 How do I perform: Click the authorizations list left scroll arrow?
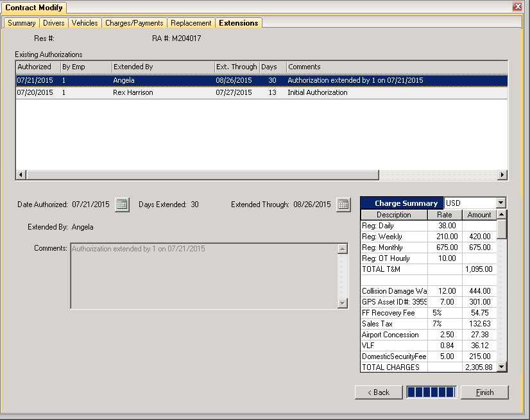point(21,174)
